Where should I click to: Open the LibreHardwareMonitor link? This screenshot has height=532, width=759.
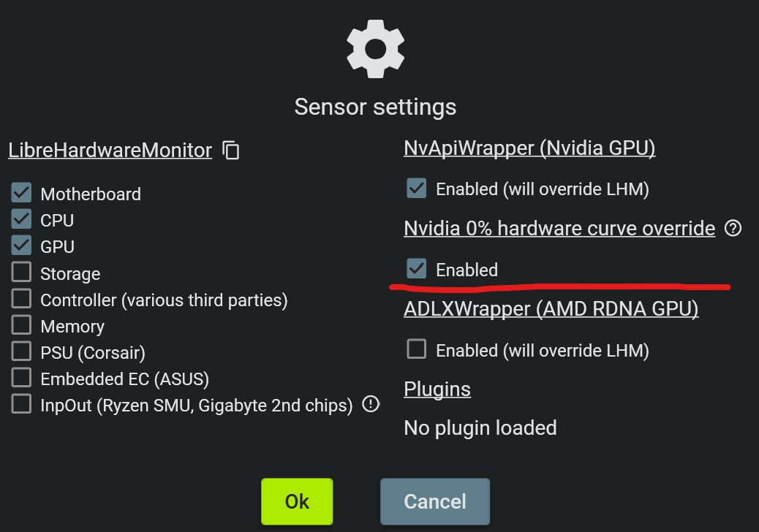110,151
